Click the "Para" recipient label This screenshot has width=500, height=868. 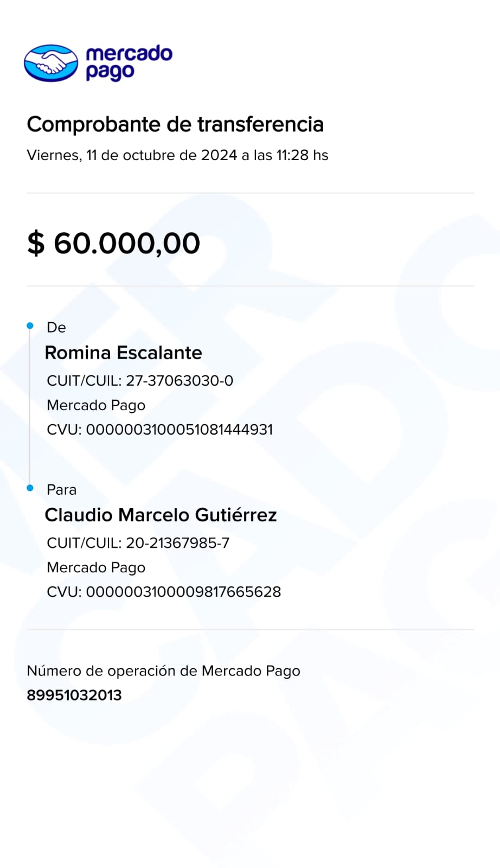(61, 489)
